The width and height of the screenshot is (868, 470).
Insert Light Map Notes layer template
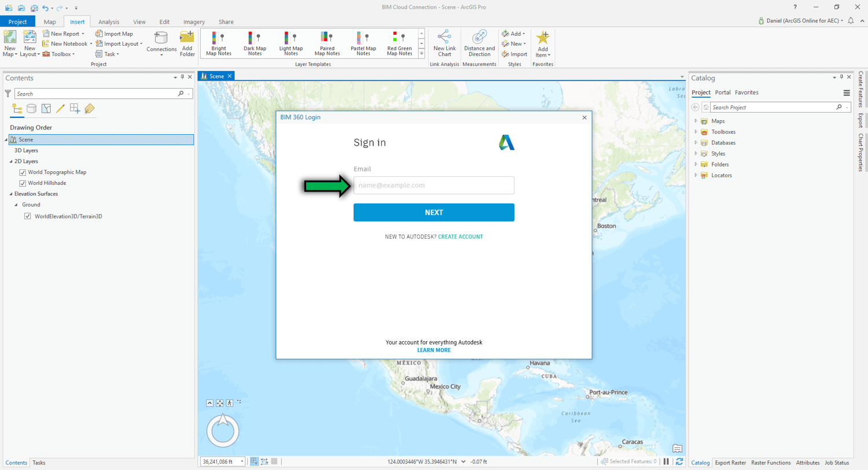(x=291, y=44)
